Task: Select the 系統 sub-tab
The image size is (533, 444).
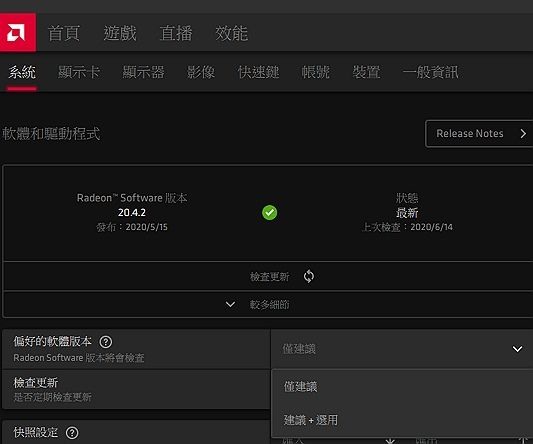Action: (x=22, y=72)
